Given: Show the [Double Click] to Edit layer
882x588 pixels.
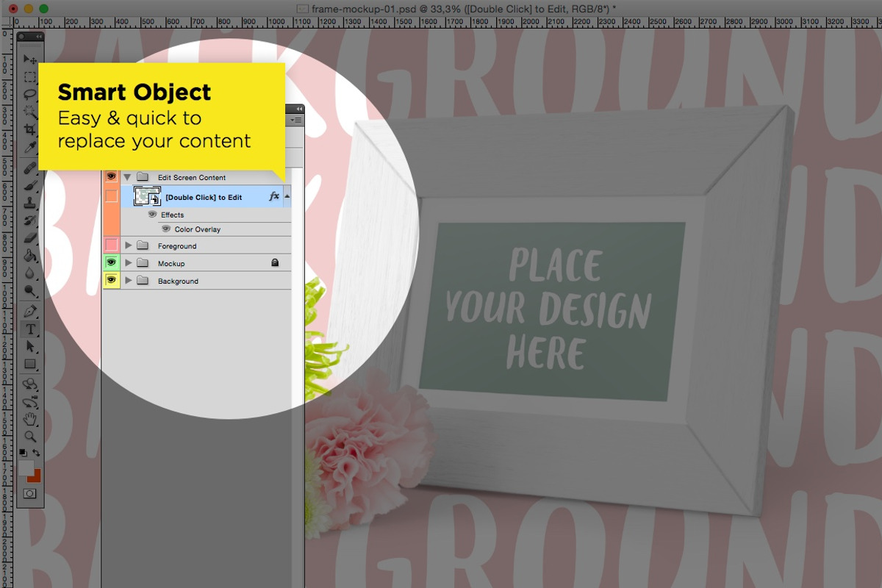Looking at the screenshot, I should tap(111, 196).
